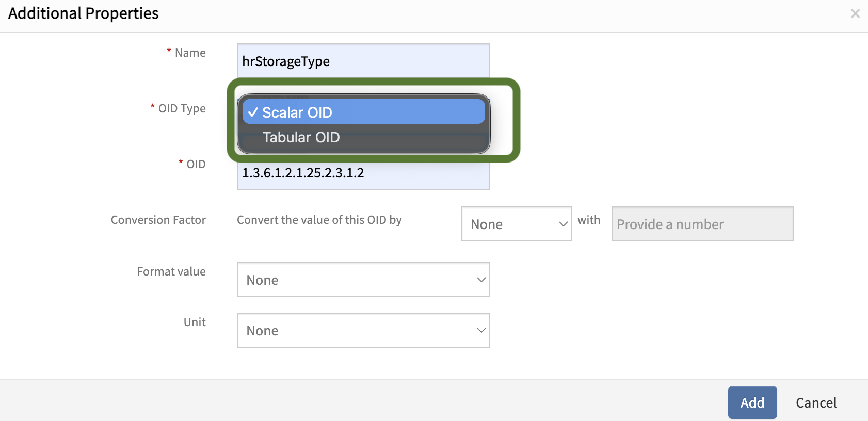Viewport: 868px width, 421px height.
Task: Click the Format value label
Action: (x=171, y=272)
